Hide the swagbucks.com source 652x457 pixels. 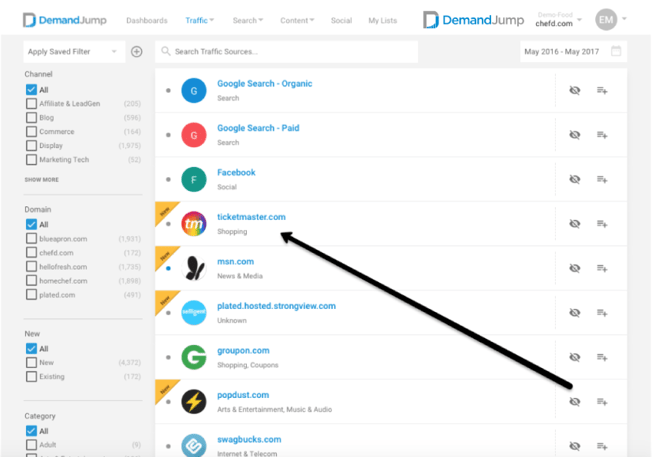[x=575, y=446]
